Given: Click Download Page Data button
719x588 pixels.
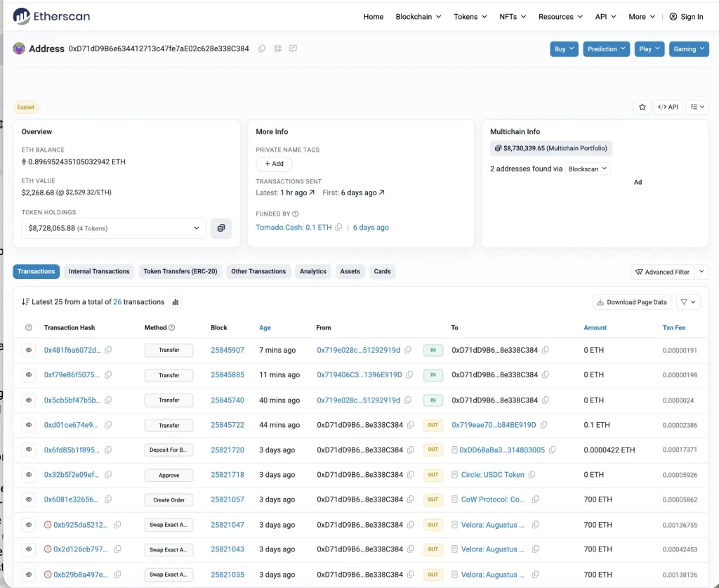Looking at the screenshot, I should pos(632,302).
